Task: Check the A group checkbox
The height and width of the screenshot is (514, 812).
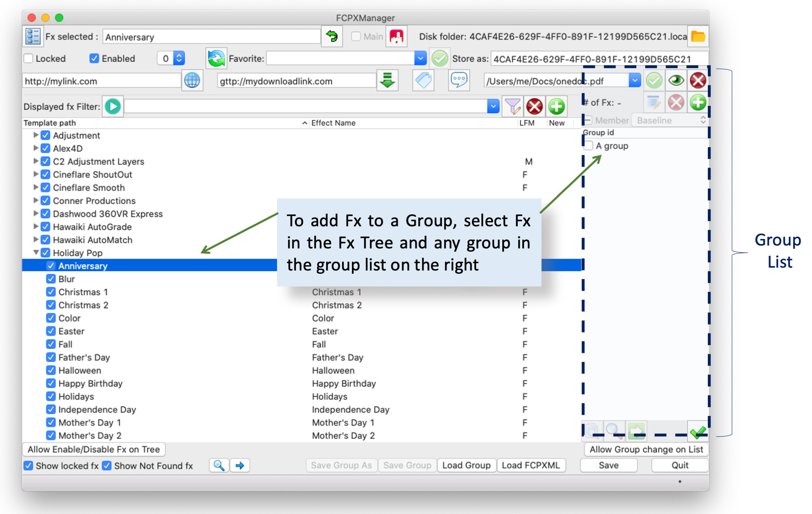Action: pos(588,146)
